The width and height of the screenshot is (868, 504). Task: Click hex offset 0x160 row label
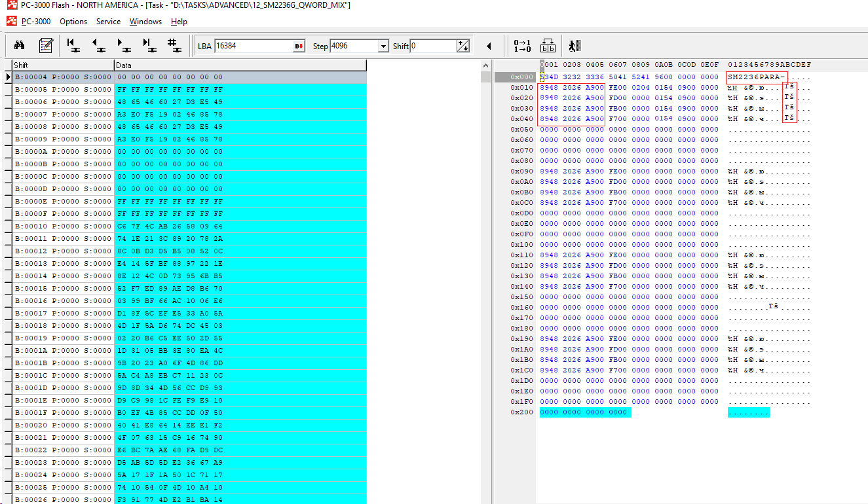tap(522, 308)
